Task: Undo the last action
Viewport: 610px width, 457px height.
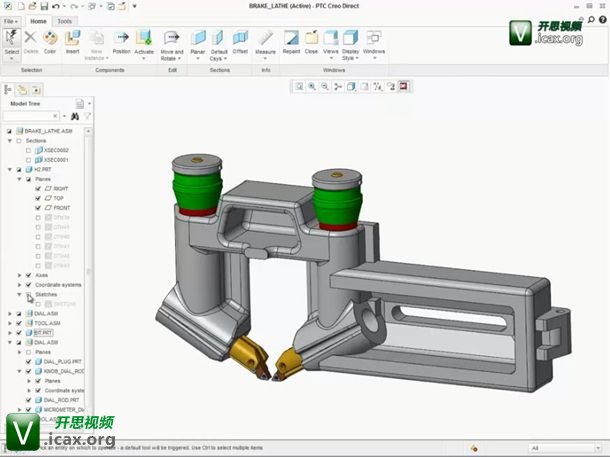Action: (x=56, y=6)
